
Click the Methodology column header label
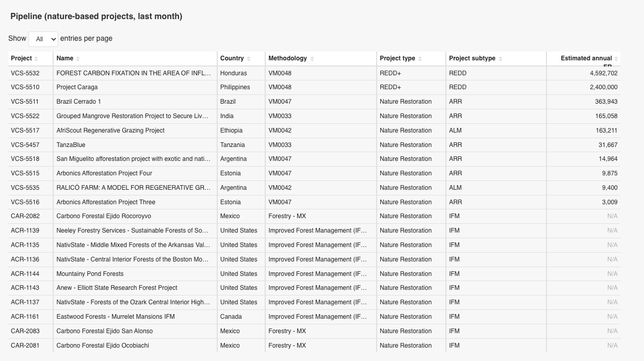[x=287, y=58]
